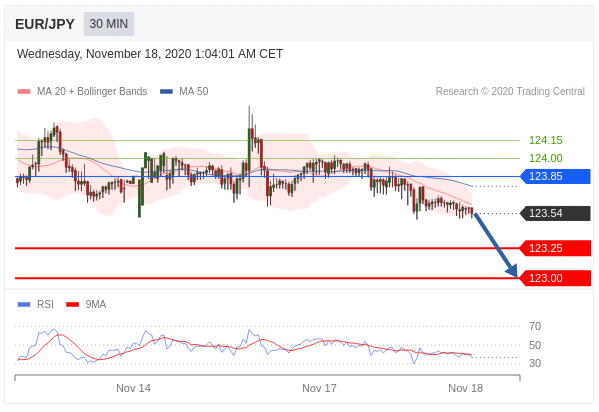Click the RSI 70 level label
This screenshot has width=599, height=412.
(x=535, y=326)
